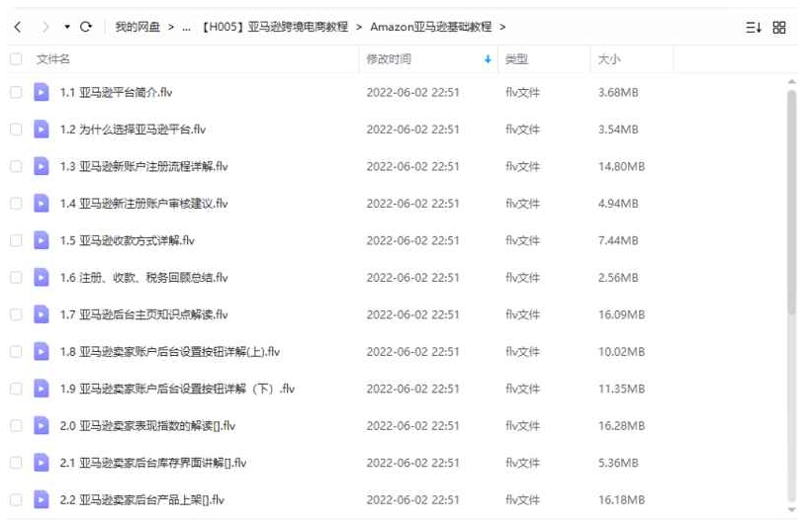Click video icon of 1.4 file
The image size is (812, 527).
42,204
